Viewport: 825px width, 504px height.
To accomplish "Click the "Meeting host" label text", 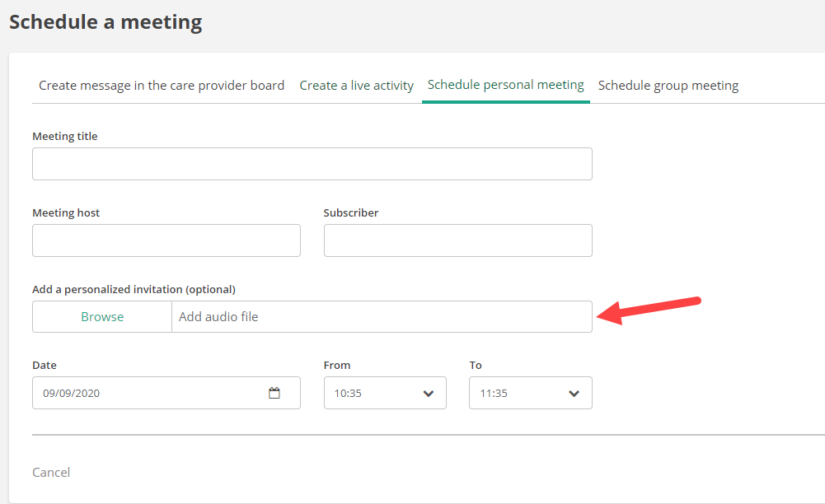I will [x=66, y=213].
